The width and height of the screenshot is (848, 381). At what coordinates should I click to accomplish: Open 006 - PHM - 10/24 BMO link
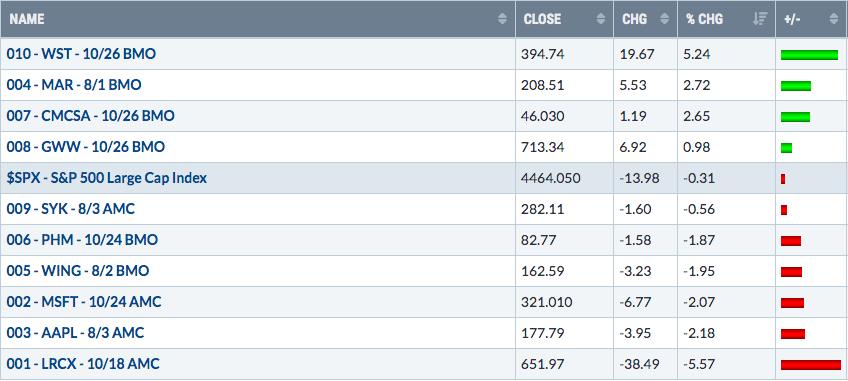pos(82,240)
